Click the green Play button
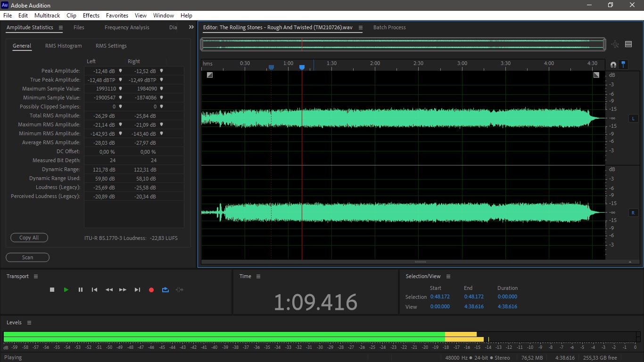644x362 pixels. [66, 290]
